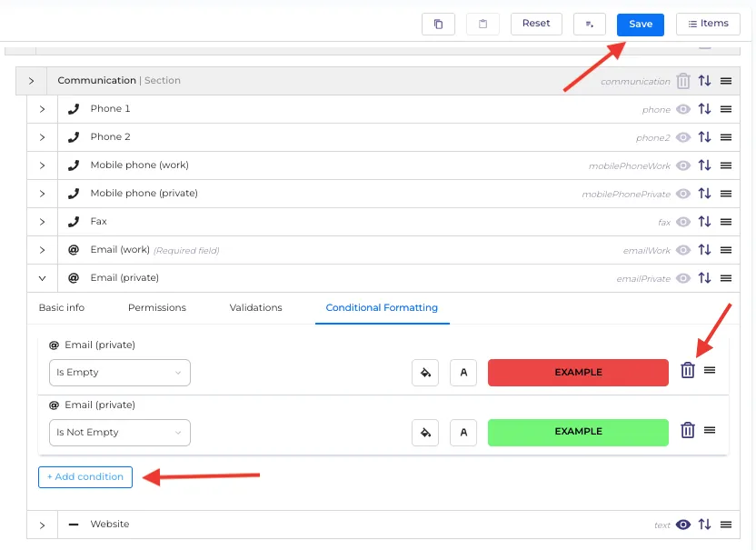Screen dimensions: 756x550
Task: Select the Conditional Formatting tab
Action: [382, 308]
